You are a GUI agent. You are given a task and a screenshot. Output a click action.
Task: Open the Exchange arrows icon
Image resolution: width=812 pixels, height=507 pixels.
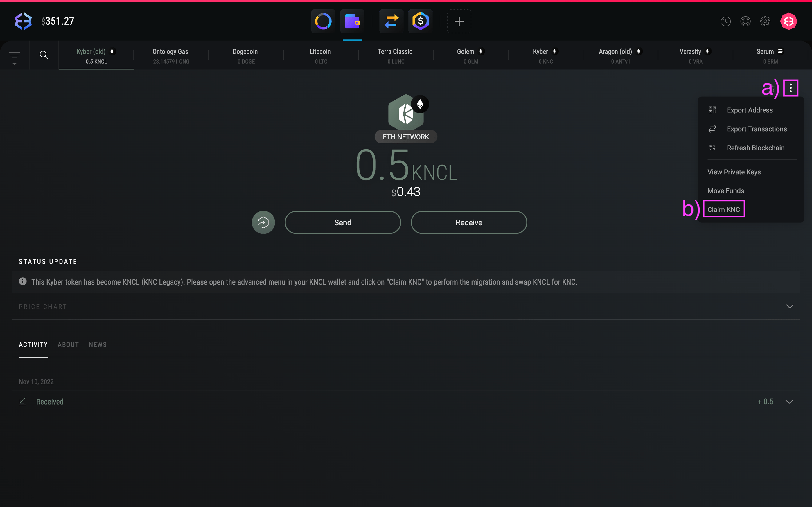point(391,21)
